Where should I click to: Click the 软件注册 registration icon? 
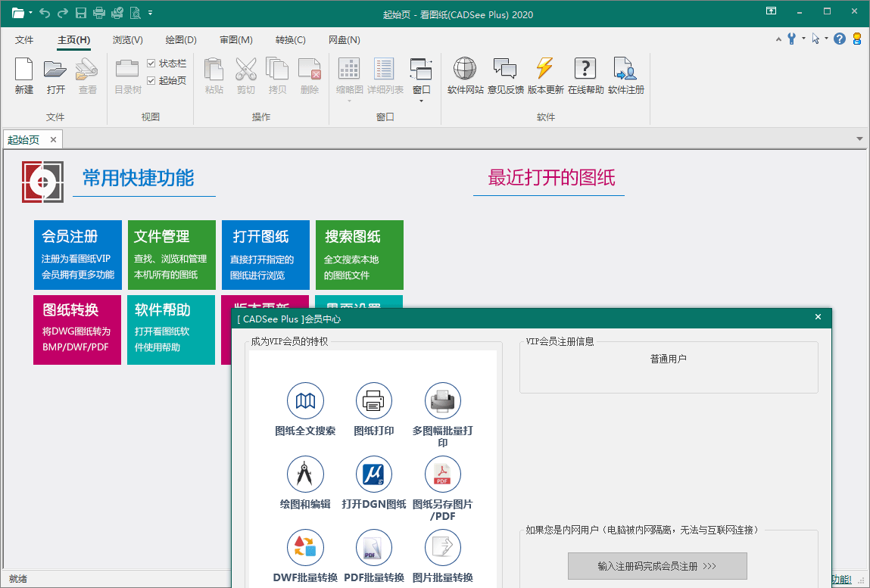625,70
